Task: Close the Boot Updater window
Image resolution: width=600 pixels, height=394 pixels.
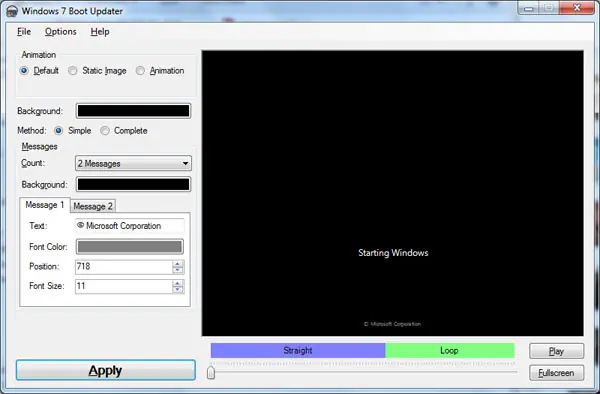Action: [x=577, y=8]
